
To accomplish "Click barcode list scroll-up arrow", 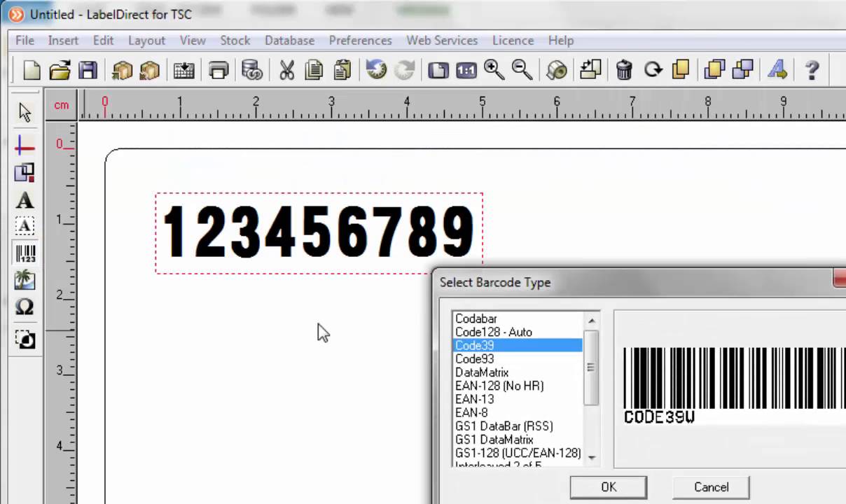I will tap(591, 321).
